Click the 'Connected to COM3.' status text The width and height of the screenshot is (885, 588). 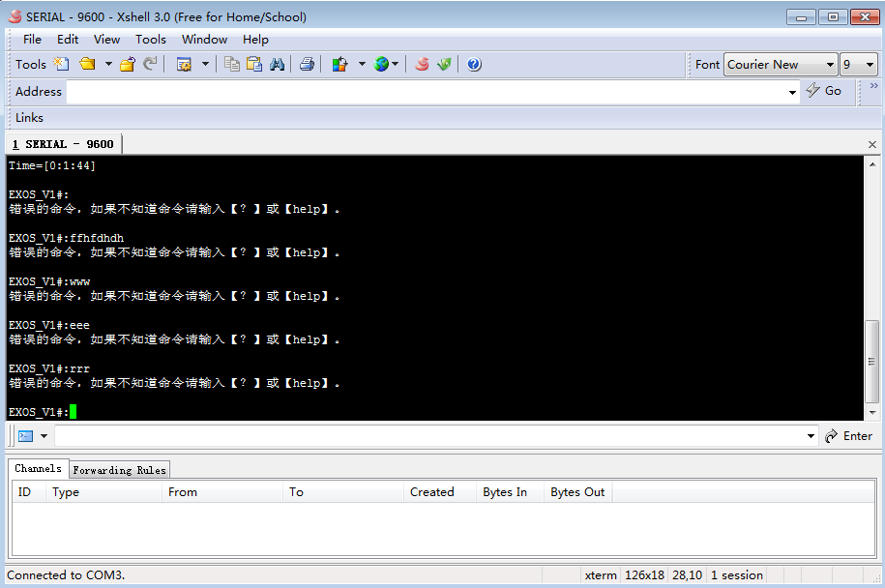pos(66,575)
